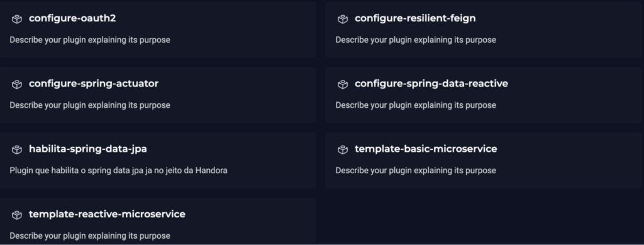Open the configure-resilient-feign plugin title
The image size is (644, 245).
(415, 18)
